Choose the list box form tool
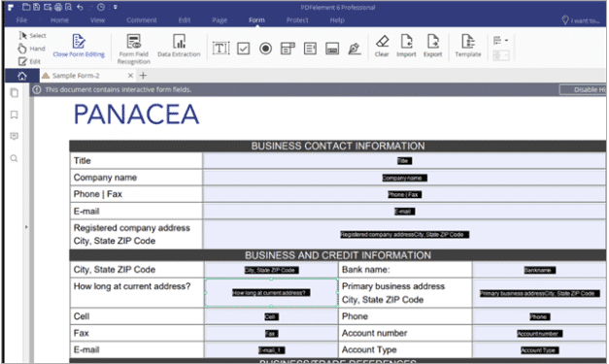The width and height of the screenshot is (609, 364). (310, 49)
